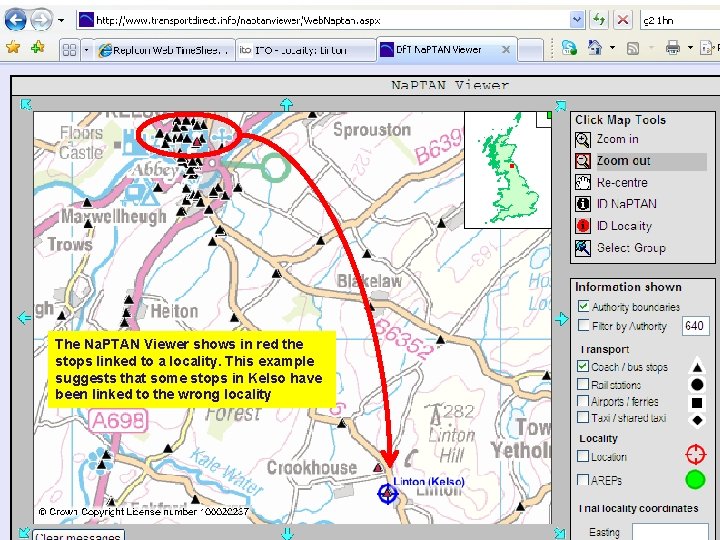Click the Re-centre text label

click(622, 183)
